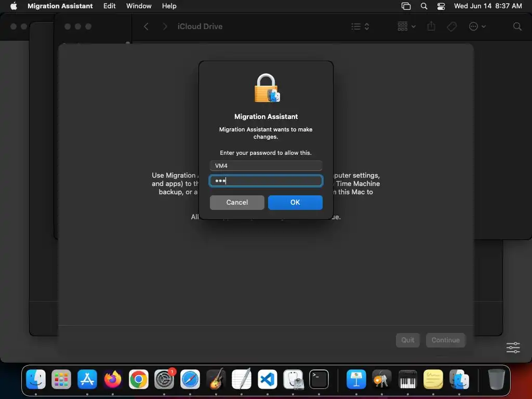The width and height of the screenshot is (532, 399).
Task: Go back in the iCloud Drive Finder window
Action: 146,26
